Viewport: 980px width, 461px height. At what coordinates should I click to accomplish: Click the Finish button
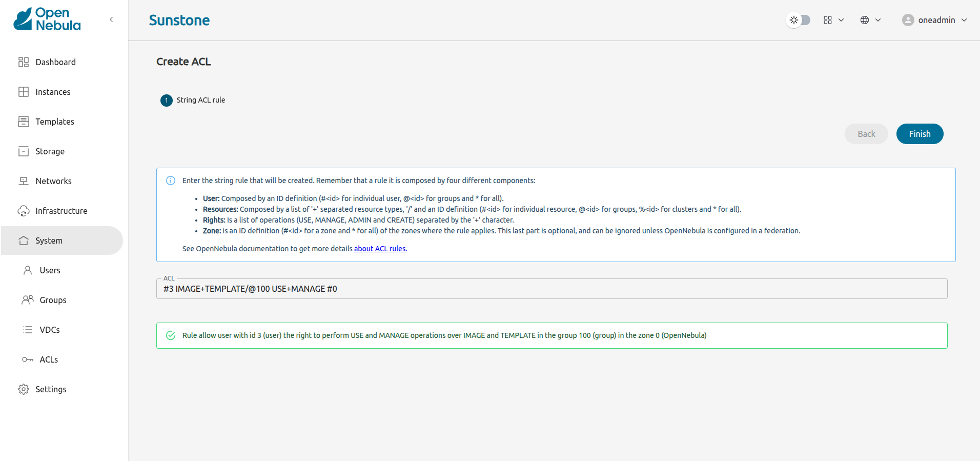tap(920, 134)
